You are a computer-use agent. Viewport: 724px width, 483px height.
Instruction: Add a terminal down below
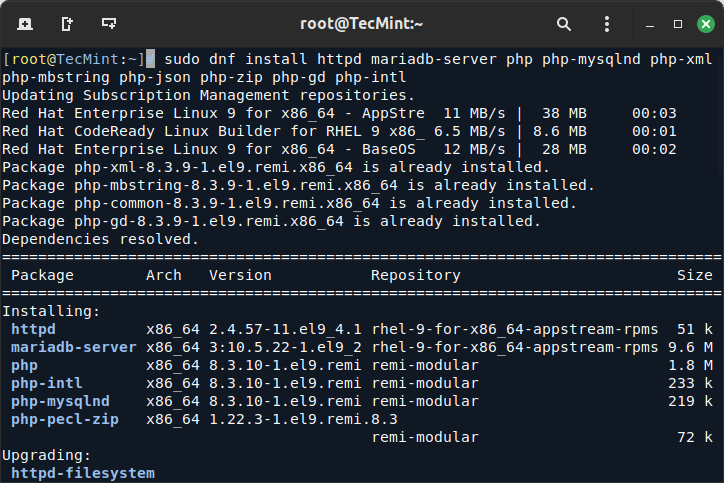[x=108, y=23]
